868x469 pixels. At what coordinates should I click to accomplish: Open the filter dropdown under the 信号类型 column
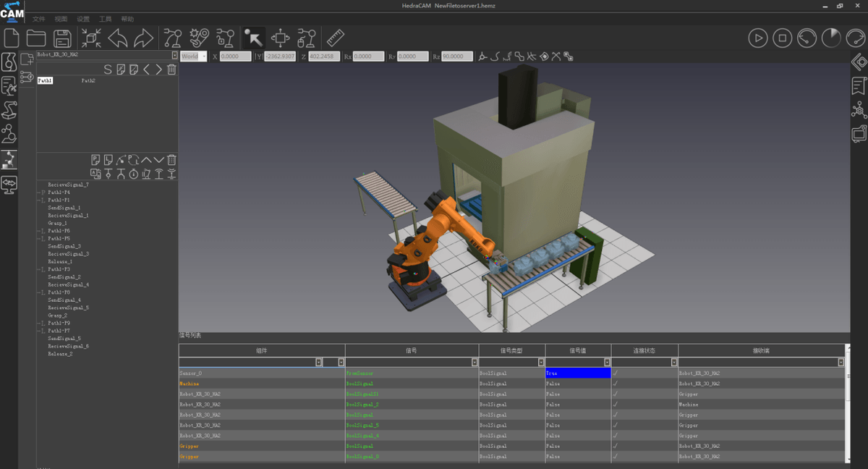click(x=541, y=362)
